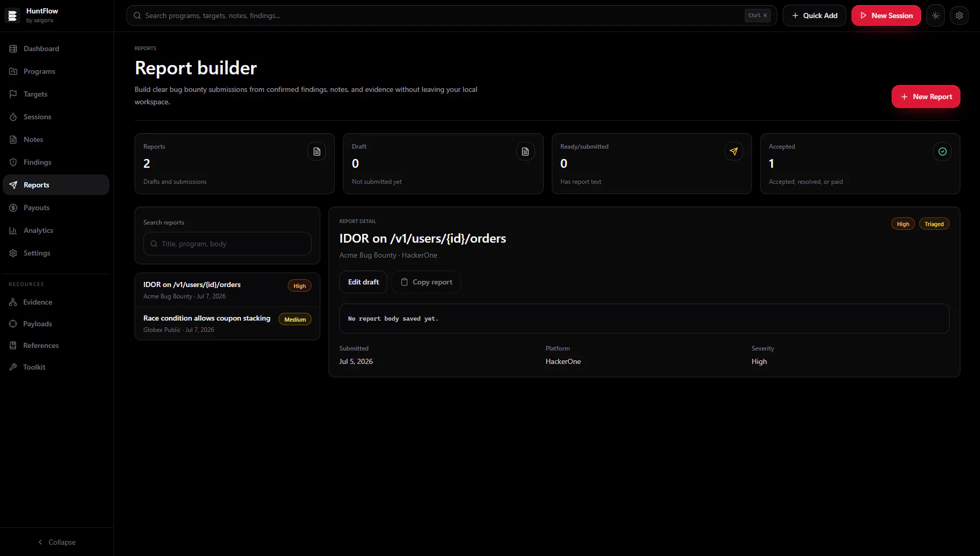Image resolution: width=980 pixels, height=556 pixels.
Task: Copy report to clipboard
Action: pos(427,282)
